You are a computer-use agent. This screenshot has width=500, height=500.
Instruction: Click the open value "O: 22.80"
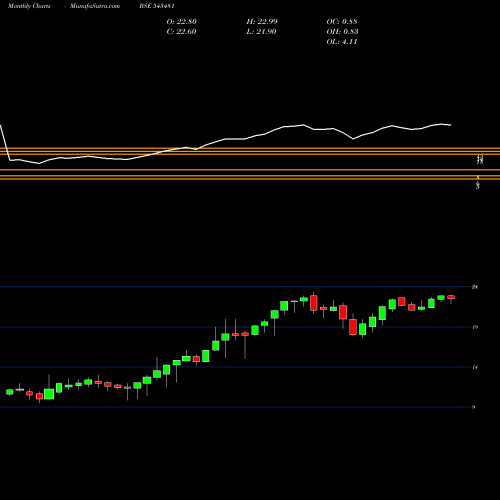(181, 22)
